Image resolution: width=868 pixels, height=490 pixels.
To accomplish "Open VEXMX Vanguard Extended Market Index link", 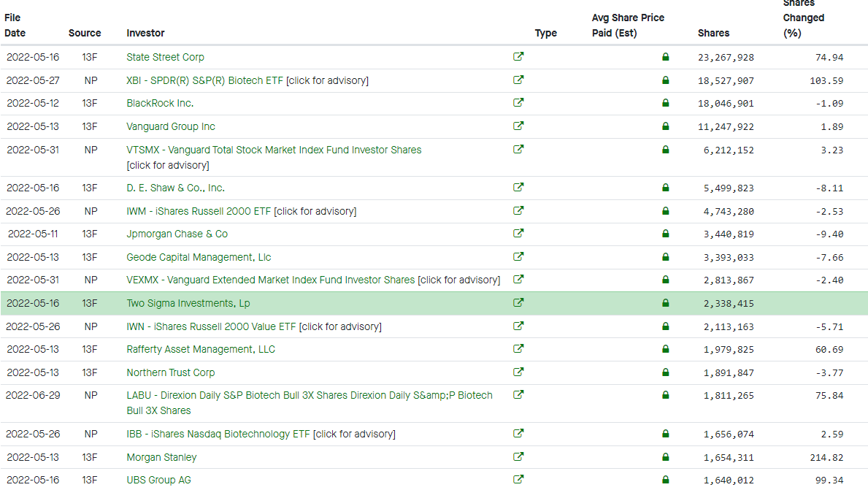I will tap(270, 280).
